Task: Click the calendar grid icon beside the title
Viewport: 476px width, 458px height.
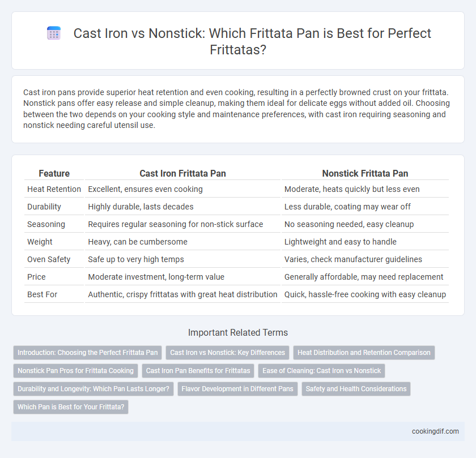Action: 54,33
